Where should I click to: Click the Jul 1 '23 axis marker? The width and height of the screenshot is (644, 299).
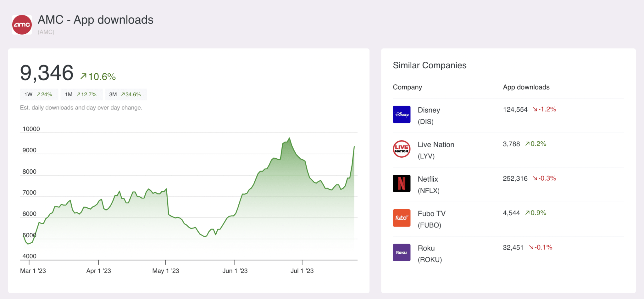pos(302,271)
